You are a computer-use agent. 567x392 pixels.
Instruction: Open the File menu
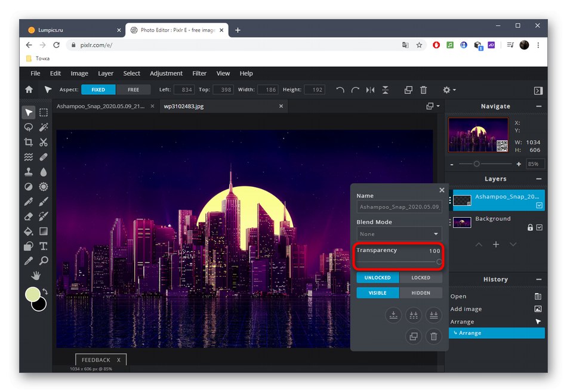tap(35, 73)
